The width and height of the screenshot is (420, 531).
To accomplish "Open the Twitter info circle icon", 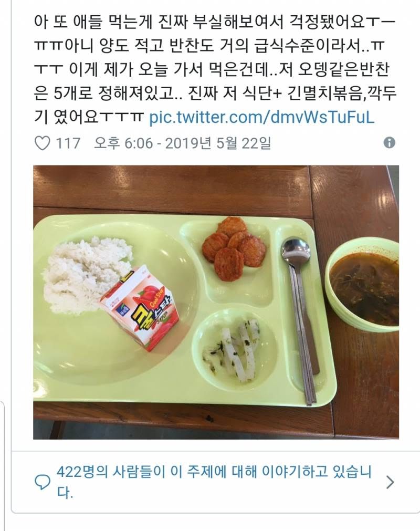I will (390, 142).
